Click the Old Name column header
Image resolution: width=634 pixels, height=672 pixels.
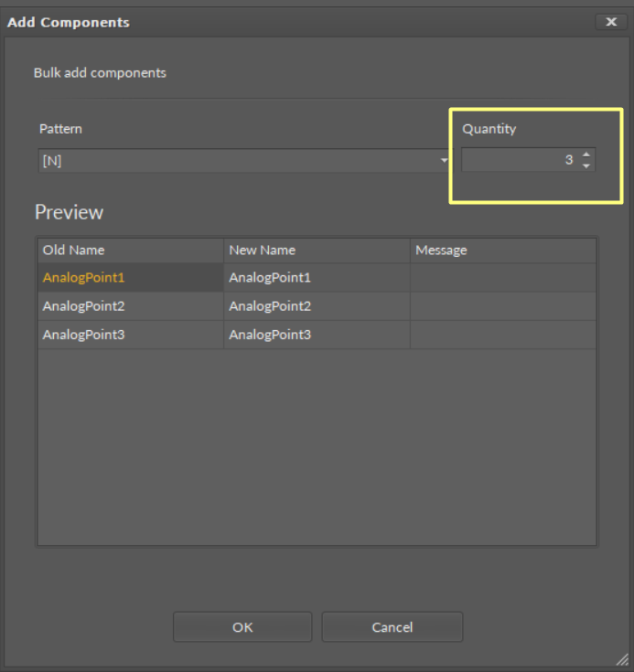tap(130, 251)
